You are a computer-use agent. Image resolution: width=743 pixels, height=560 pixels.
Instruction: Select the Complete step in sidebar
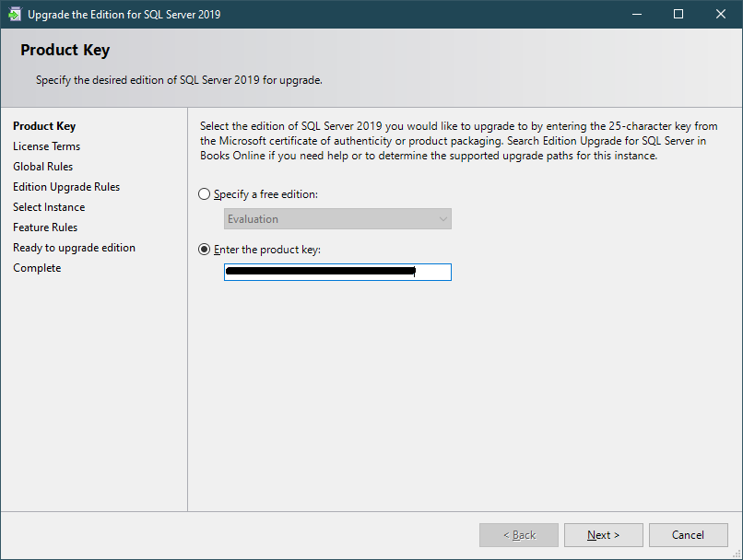tap(37, 268)
